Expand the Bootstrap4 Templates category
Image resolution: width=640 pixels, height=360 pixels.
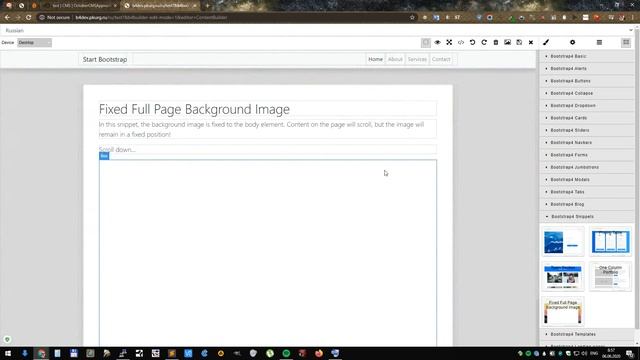(587, 334)
